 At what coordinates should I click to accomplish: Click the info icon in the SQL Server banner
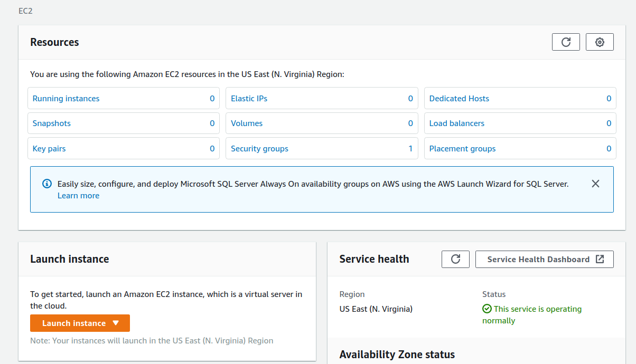point(46,183)
